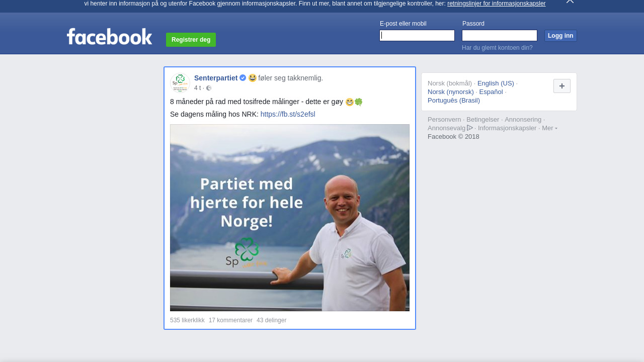Click the Registrer deg button
The image size is (644, 362).
click(x=191, y=40)
